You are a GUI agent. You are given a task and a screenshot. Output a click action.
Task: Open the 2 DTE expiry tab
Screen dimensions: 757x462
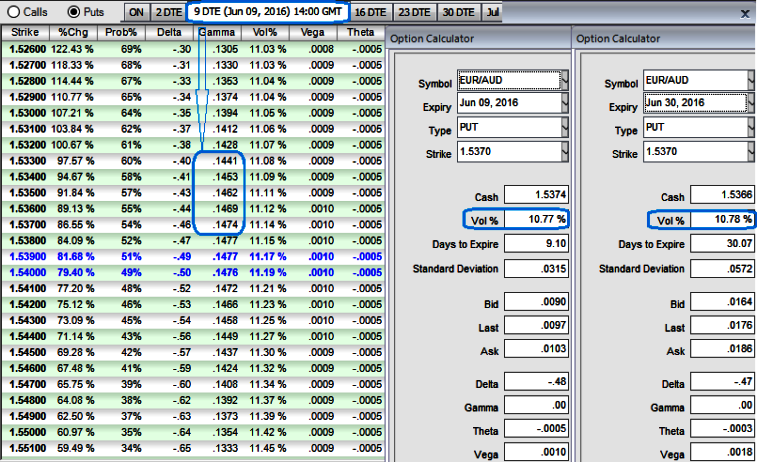pos(167,13)
